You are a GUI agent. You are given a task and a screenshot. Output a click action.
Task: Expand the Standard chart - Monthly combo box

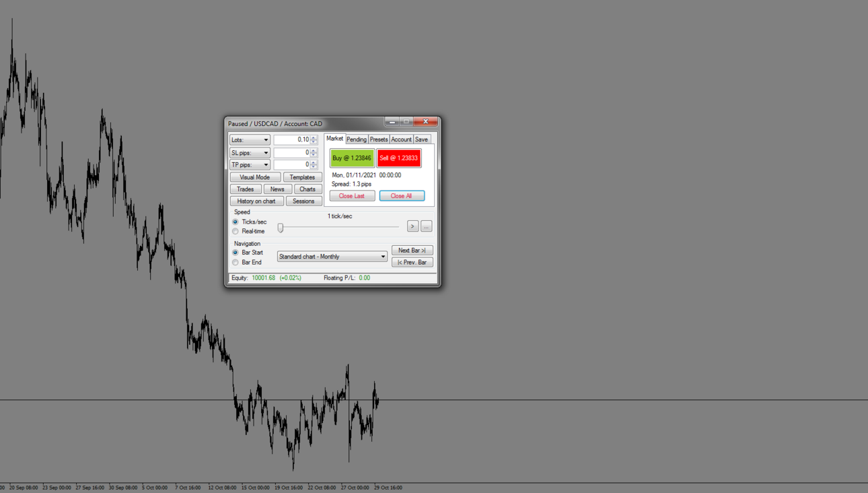[x=332, y=257]
